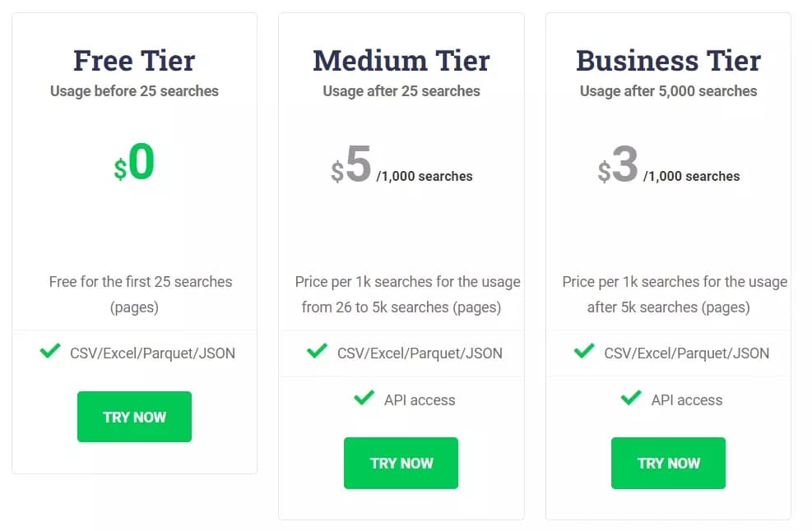Click 'Usage after 5,000 searches' subtitle
This screenshot has width=812, height=531.
coord(668,91)
